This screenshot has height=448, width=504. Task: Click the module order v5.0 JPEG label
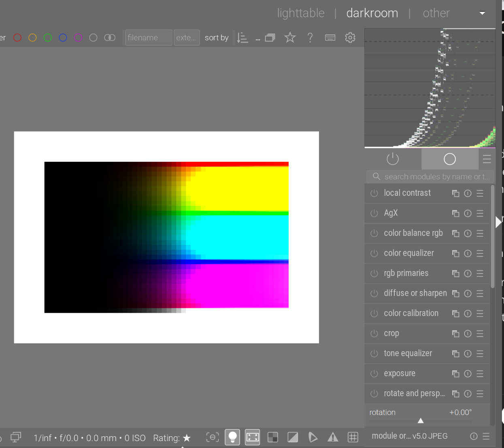click(x=410, y=436)
